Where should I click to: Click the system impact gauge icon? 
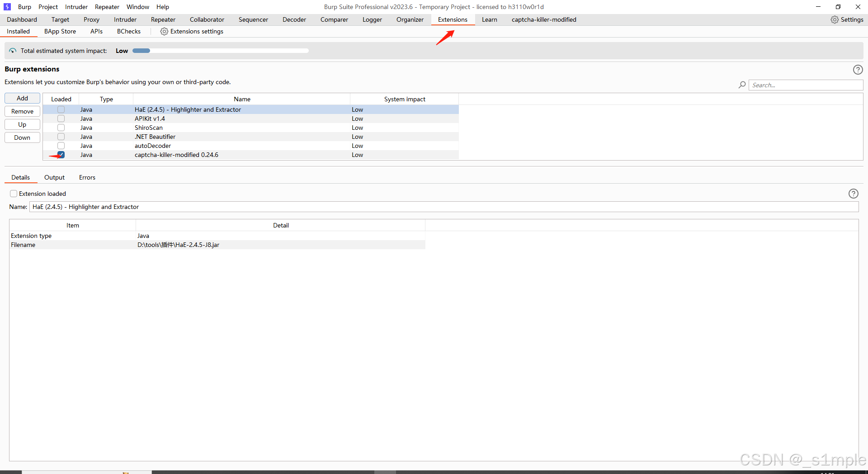click(13, 51)
